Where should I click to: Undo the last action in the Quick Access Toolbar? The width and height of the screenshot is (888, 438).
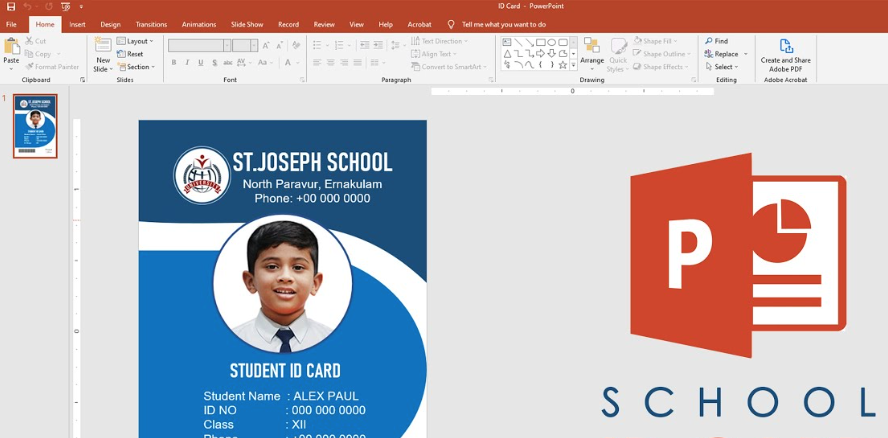coord(27,6)
